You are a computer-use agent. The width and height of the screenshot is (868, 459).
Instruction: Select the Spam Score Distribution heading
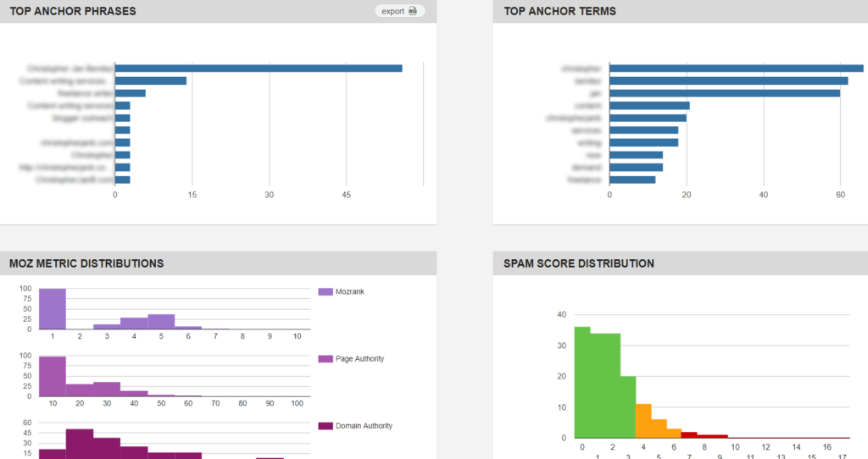click(578, 263)
